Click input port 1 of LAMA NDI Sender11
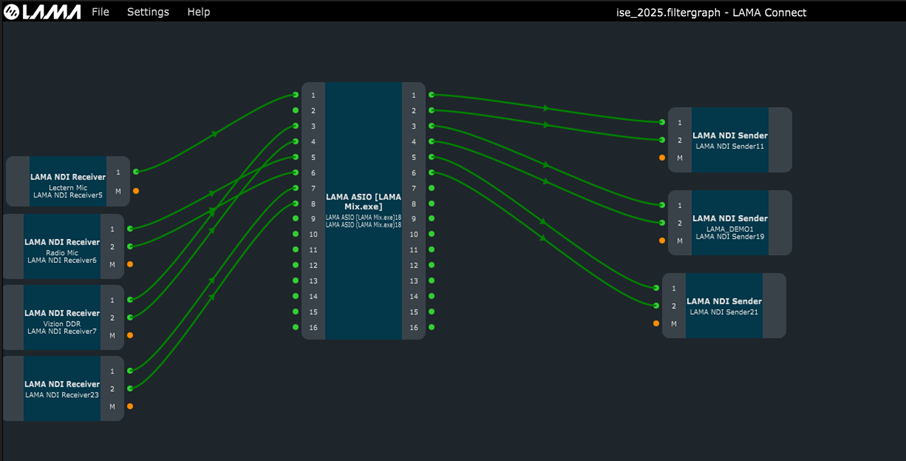Viewport: 906px width, 461px height. [x=662, y=122]
